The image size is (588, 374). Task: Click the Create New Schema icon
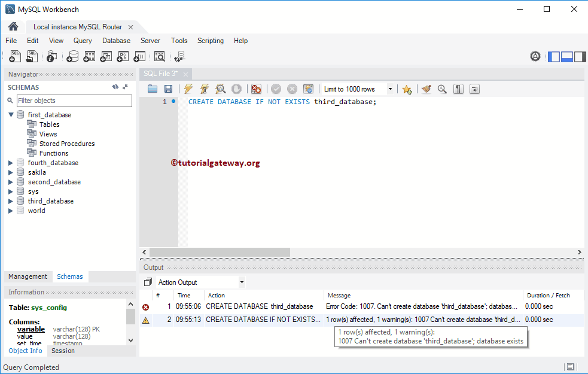(x=72, y=56)
